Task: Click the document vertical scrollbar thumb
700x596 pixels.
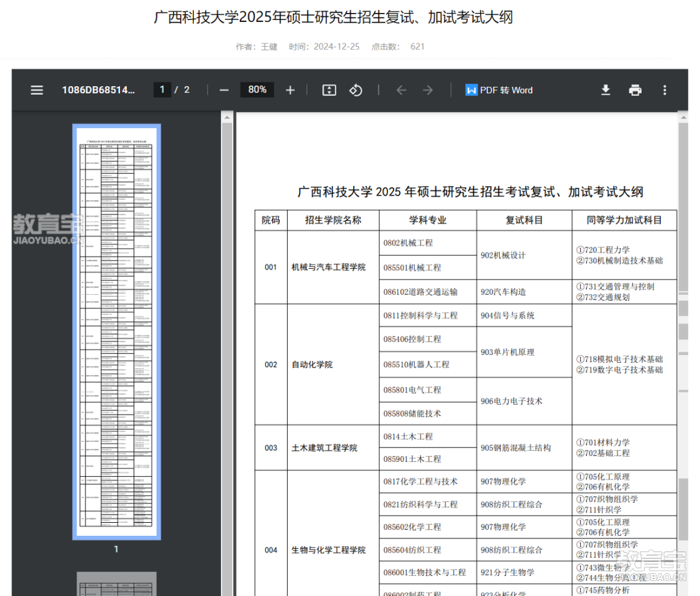Action: click(x=684, y=207)
